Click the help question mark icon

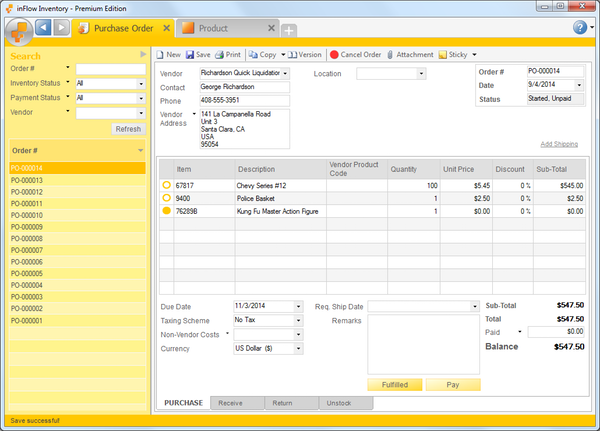tap(579, 27)
